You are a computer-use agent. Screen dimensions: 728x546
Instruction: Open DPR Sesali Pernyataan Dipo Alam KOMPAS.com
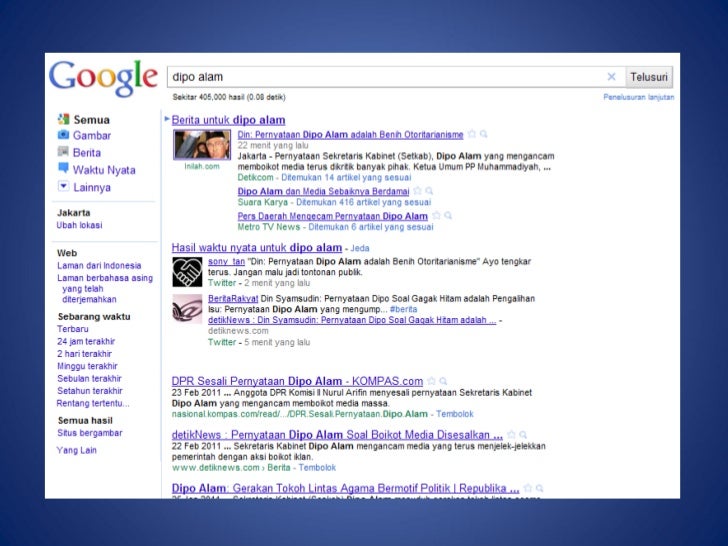[297, 381]
